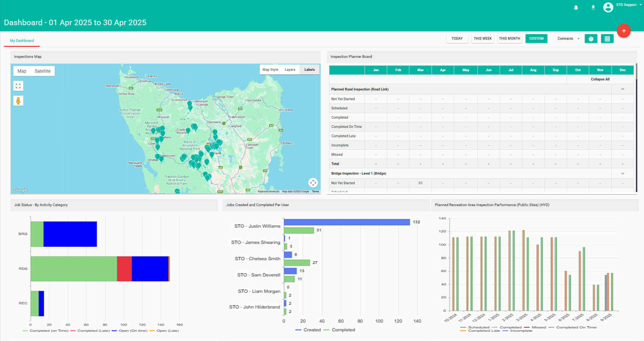
Task: Click the STO Support user avatar
Action: 608,7
